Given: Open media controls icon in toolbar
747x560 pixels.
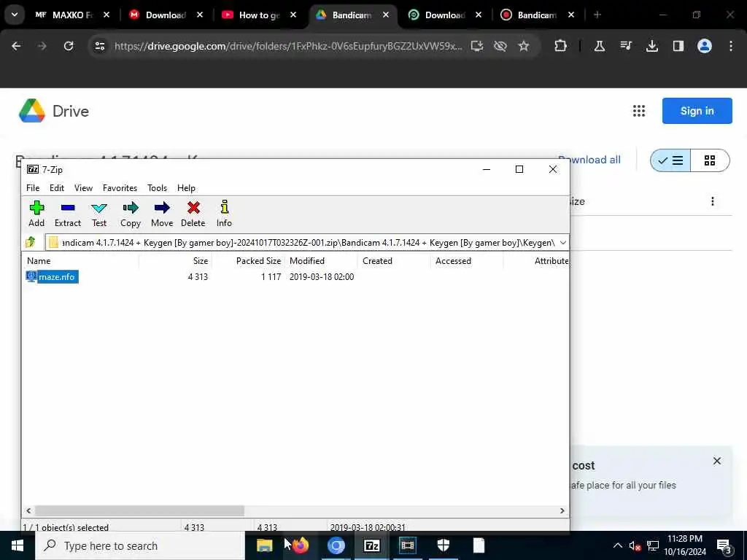Looking at the screenshot, I should click(x=625, y=46).
